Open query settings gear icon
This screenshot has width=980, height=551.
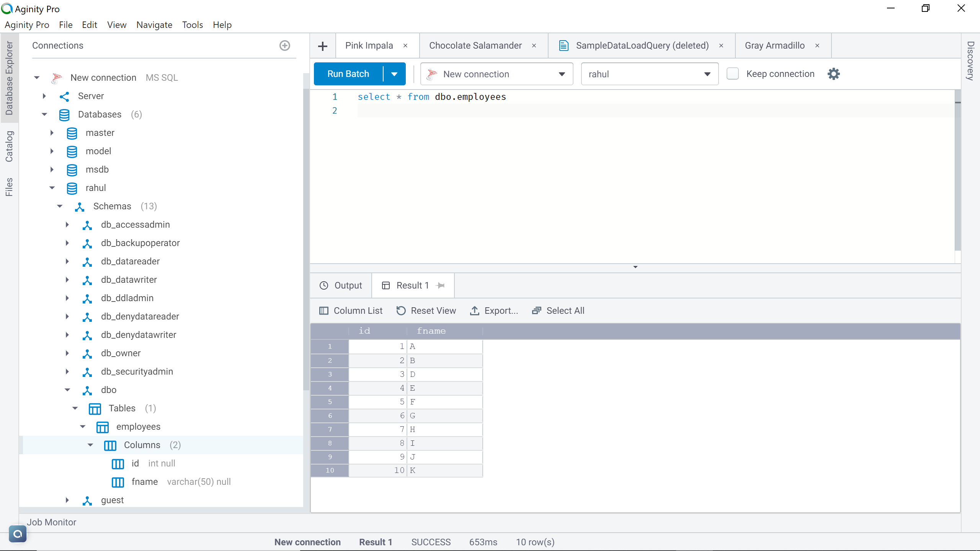tap(833, 74)
